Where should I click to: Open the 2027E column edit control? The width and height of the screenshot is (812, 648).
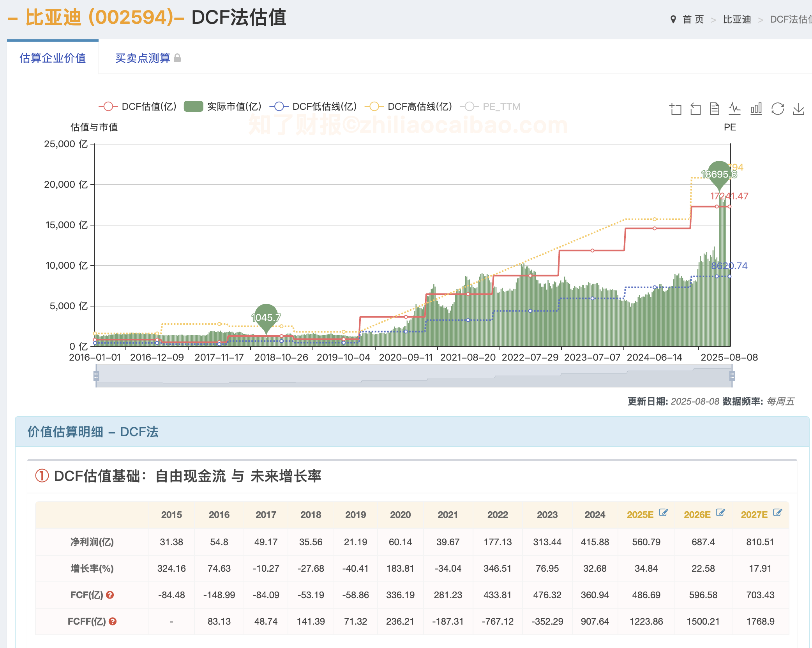coord(777,512)
